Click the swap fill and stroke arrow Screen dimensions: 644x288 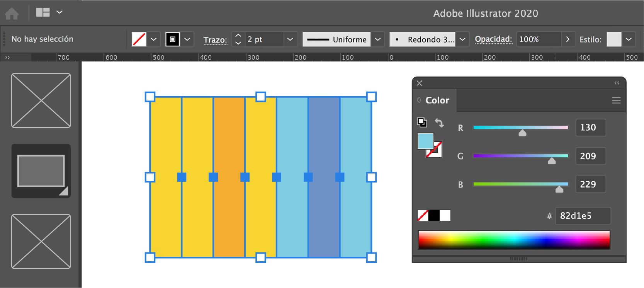[x=439, y=123]
